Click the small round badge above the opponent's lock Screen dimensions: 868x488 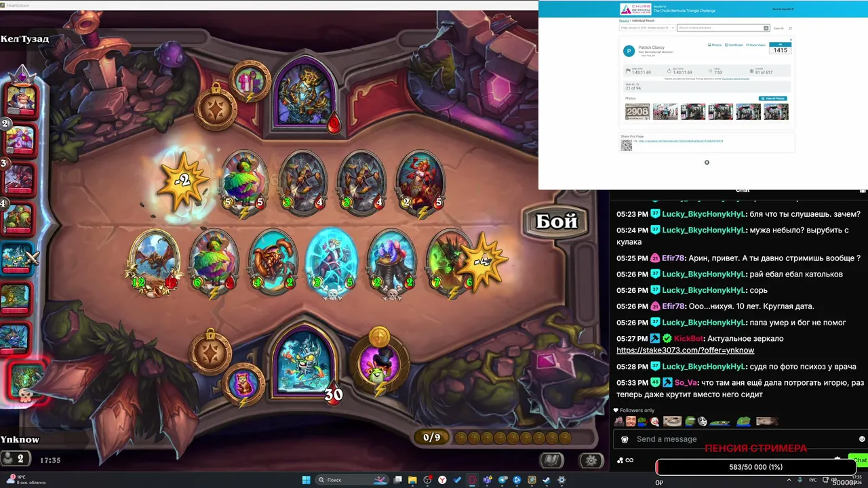click(250, 80)
